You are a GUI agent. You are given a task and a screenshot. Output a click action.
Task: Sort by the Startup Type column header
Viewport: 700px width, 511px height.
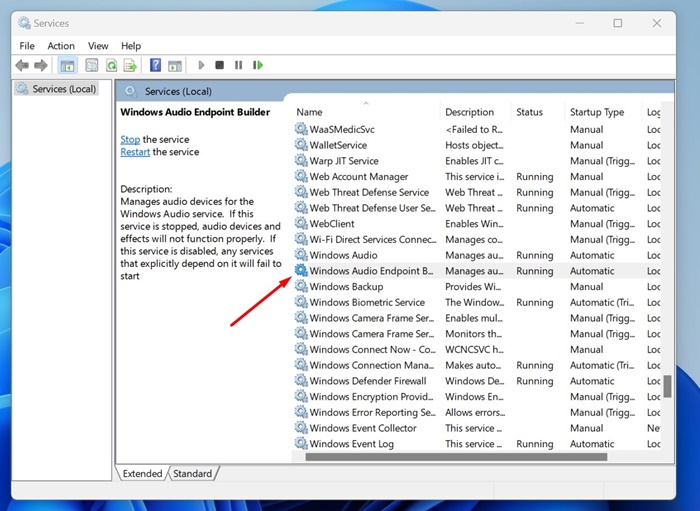pos(597,112)
